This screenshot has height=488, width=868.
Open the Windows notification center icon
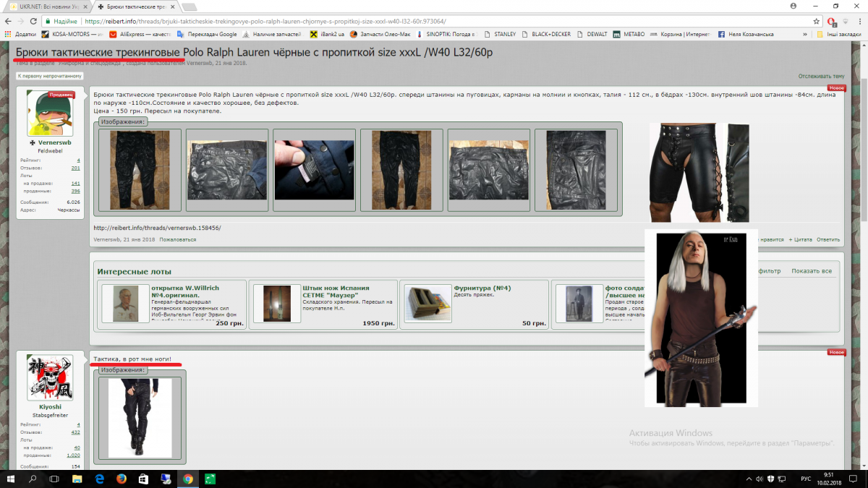[x=854, y=479]
